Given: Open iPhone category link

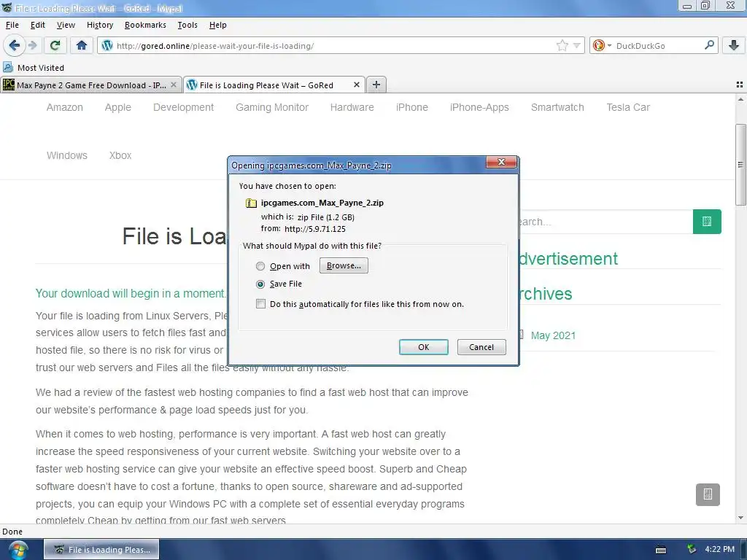Looking at the screenshot, I should [x=412, y=108].
